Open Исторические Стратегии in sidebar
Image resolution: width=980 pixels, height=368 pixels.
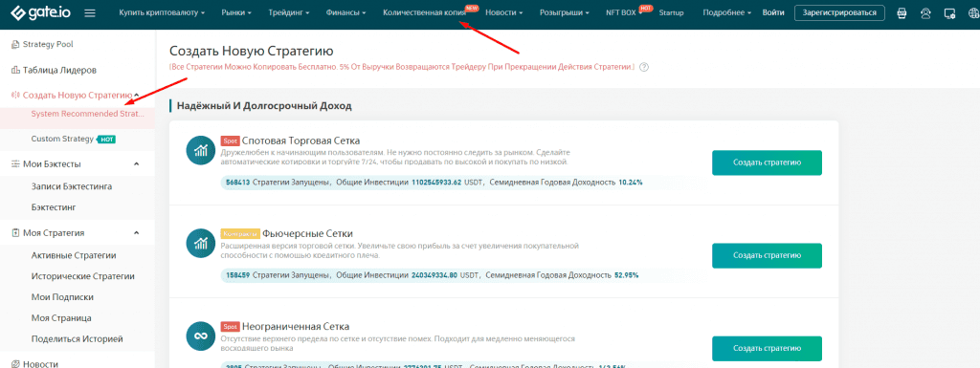[83, 275]
